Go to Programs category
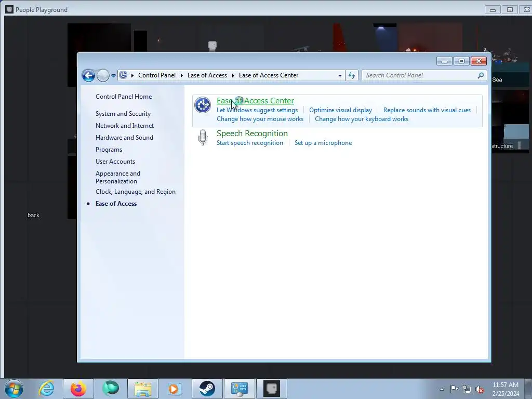This screenshot has width=532, height=399. (109, 150)
